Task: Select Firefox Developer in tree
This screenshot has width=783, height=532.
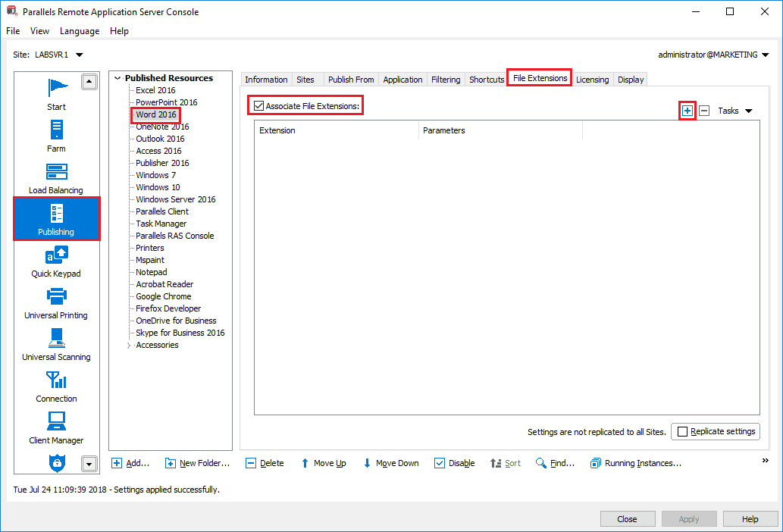Action: pyautogui.click(x=168, y=309)
